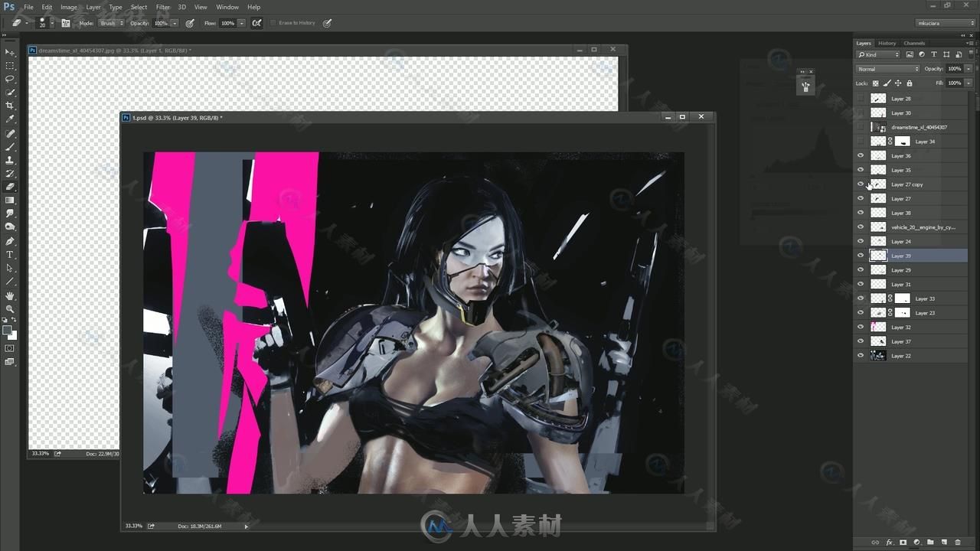Image resolution: width=980 pixels, height=551 pixels.
Task: Click lock all padlock icon
Action: point(910,83)
